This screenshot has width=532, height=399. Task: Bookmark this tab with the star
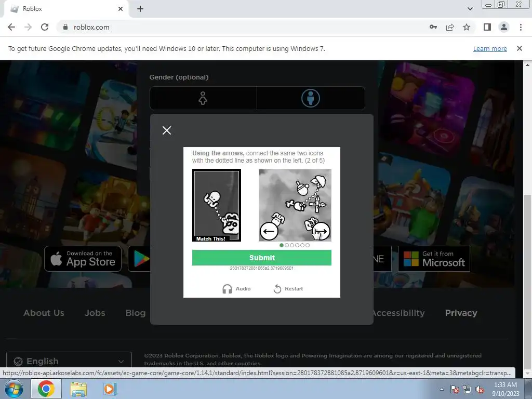click(x=467, y=27)
